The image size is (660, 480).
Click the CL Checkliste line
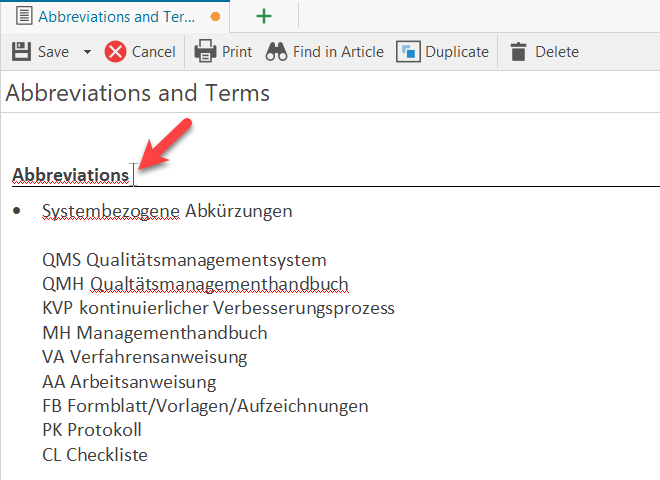tap(95, 454)
